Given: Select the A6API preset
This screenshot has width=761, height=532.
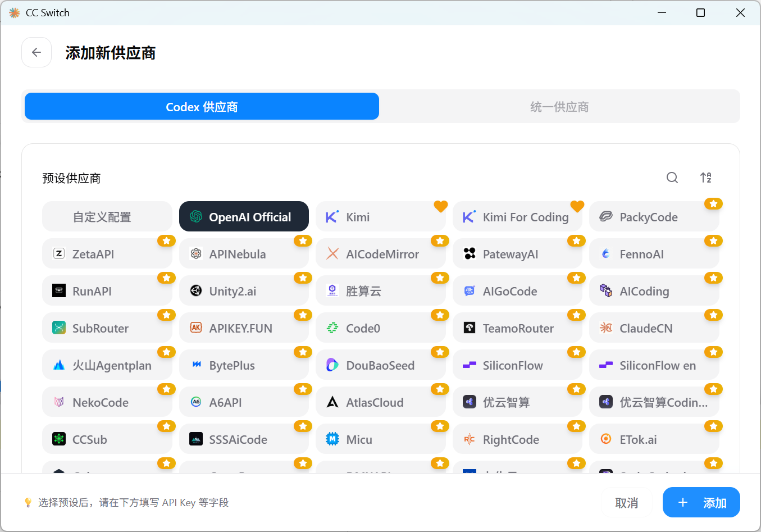Looking at the screenshot, I should click(244, 402).
